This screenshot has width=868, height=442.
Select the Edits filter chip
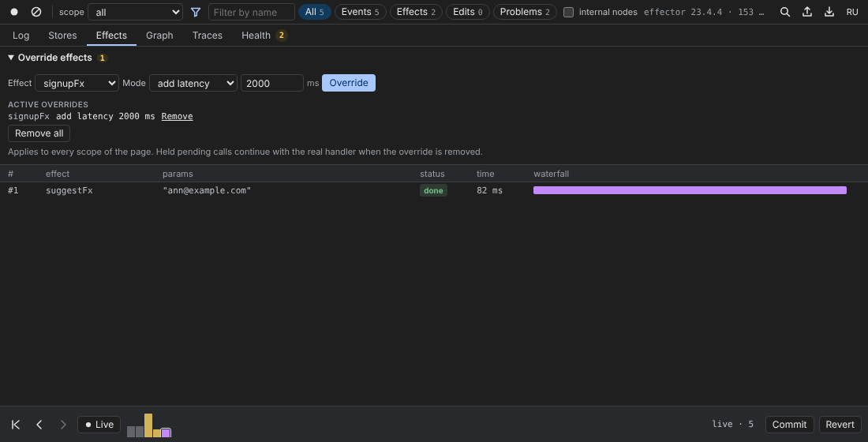point(468,12)
